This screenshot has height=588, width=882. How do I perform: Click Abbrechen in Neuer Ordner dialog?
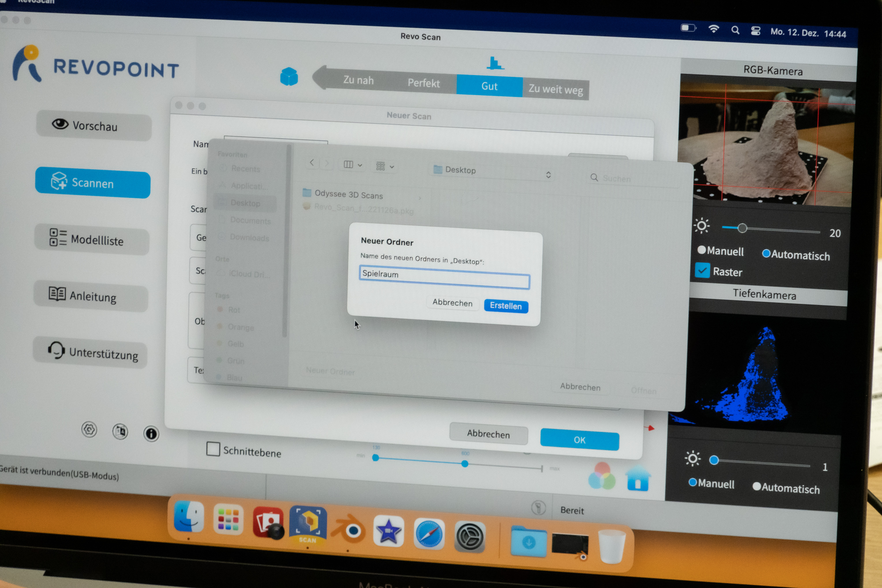click(453, 302)
